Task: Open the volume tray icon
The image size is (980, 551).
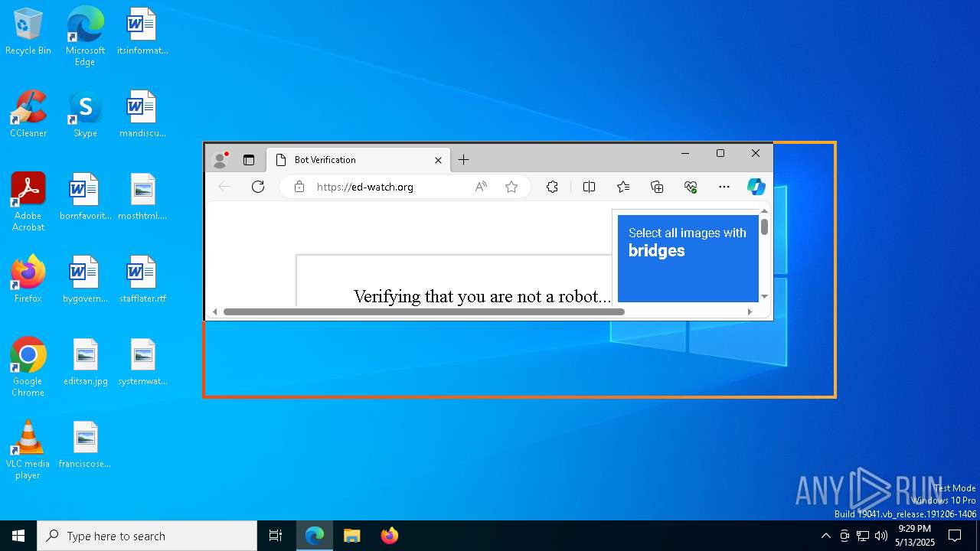Action: [x=881, y=536]
